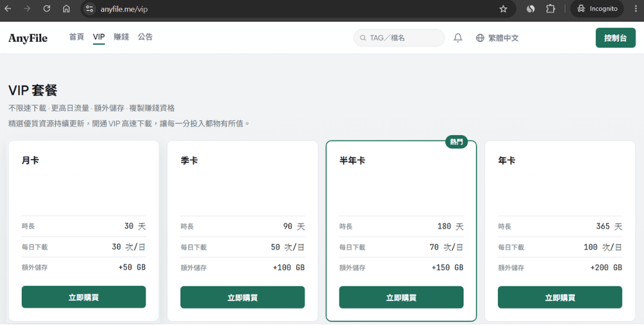The image size is (644, 325).
Task: Click the "365 天" duration value
Action: [x=609, y=226]
